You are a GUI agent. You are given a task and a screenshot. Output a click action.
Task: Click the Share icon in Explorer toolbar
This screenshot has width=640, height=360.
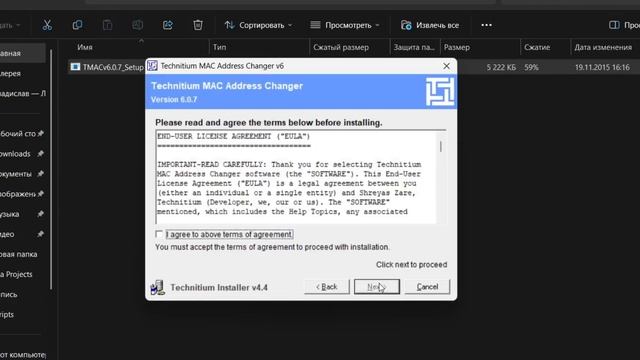168,25
